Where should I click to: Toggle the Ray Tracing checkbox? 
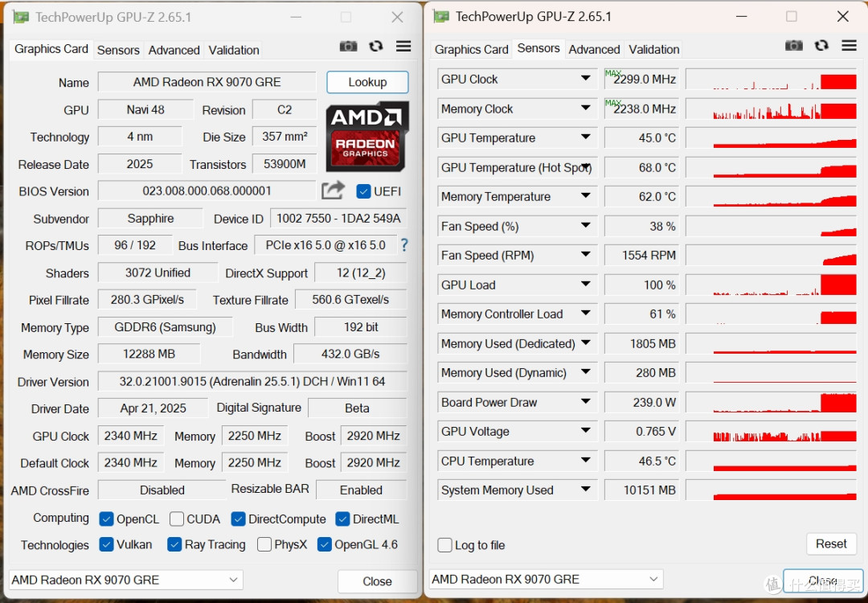point(174,544)
